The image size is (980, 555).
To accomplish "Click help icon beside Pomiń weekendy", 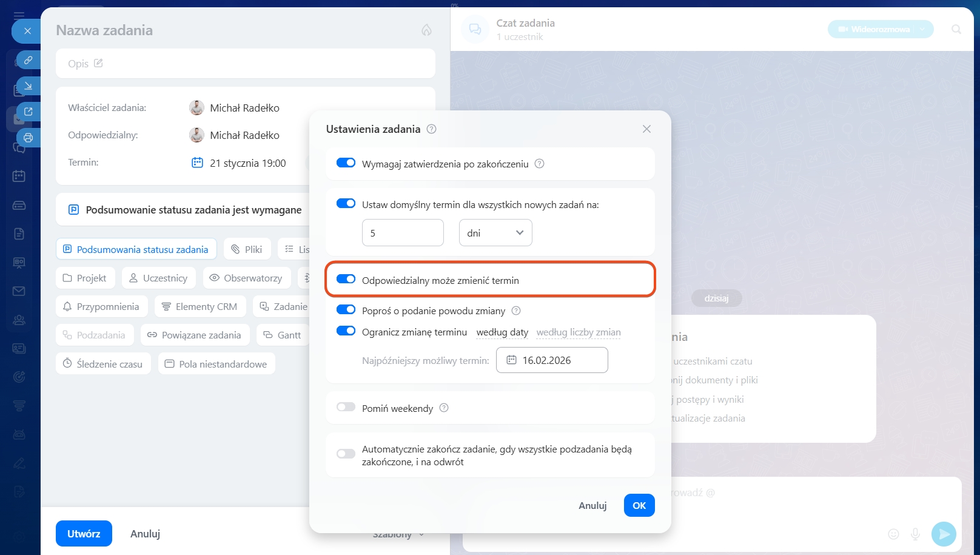I will click(444, 408).
